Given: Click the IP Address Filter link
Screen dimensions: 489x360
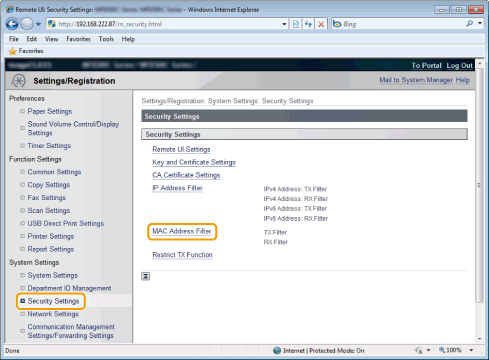Looking at the screenshot, I should pos(177,188).
